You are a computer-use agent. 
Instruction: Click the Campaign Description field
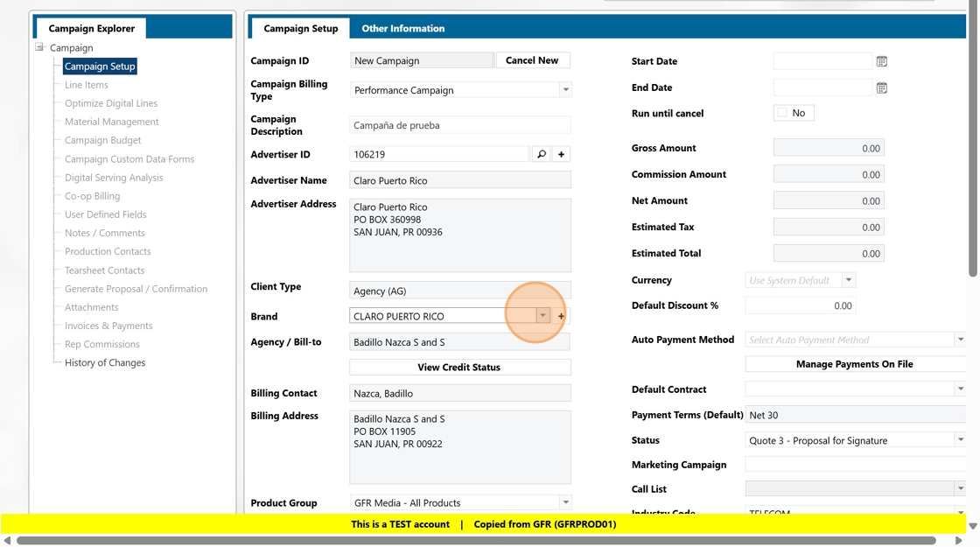460,125
